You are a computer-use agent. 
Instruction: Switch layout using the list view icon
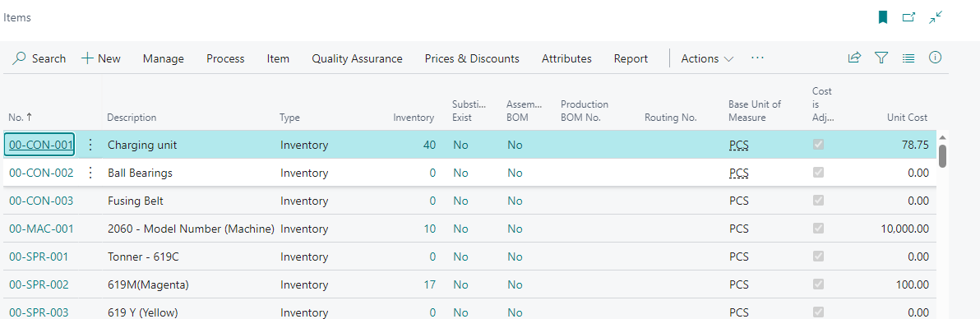click(x=908, y=58)
